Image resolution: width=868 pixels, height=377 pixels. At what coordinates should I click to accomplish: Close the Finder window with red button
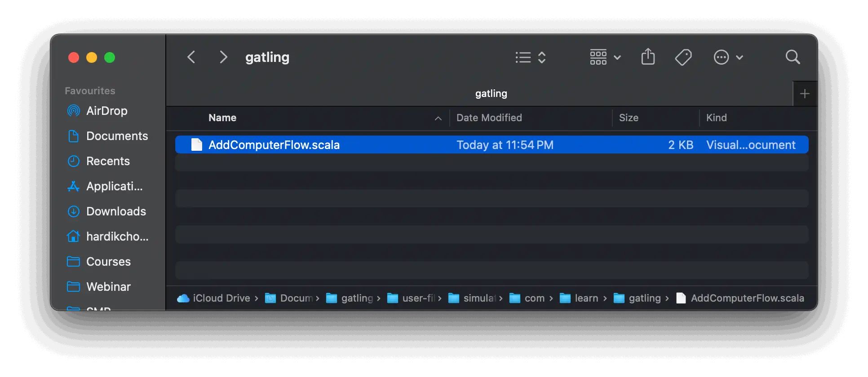tap(74, 57)
